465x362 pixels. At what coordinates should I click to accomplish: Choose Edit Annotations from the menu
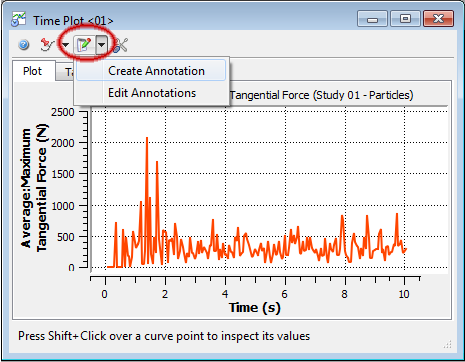[151, 93]
